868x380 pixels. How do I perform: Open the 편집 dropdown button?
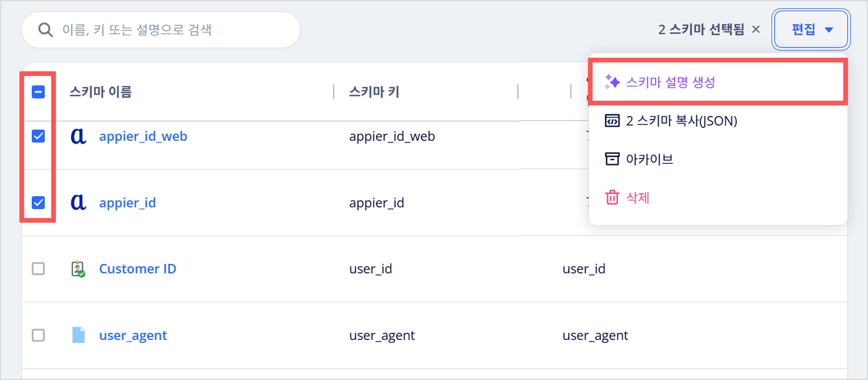(x=811, y=29)
